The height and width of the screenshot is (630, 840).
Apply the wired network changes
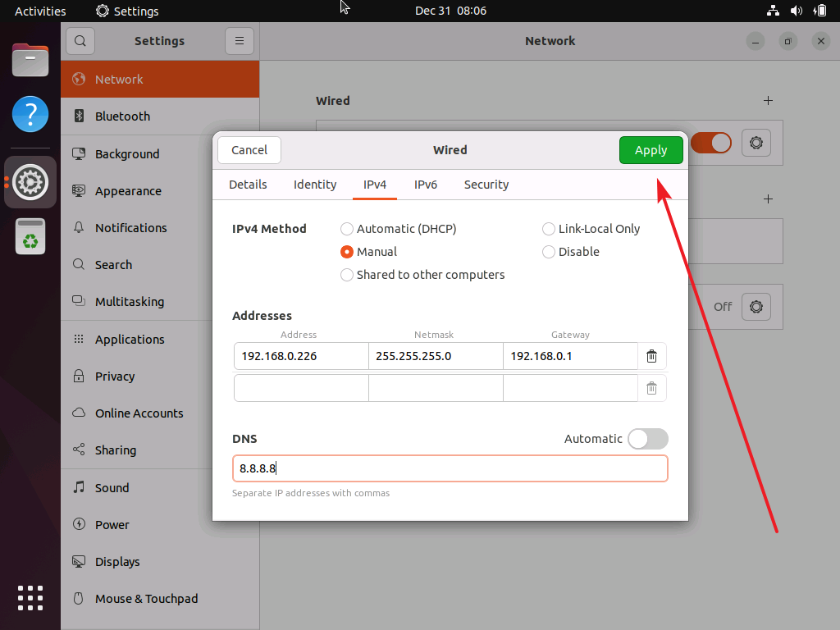[651, 150]
